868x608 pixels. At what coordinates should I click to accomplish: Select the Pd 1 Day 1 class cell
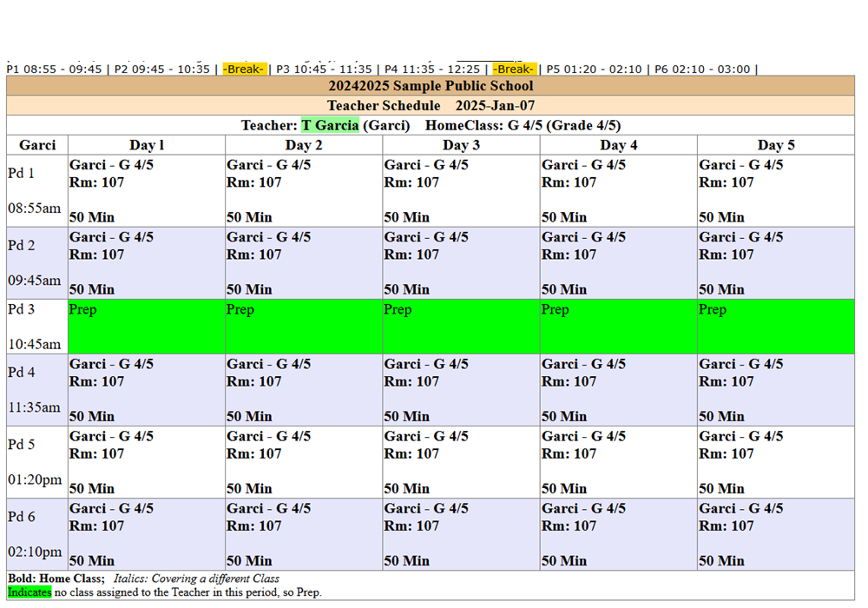click(x=146, y=190)
